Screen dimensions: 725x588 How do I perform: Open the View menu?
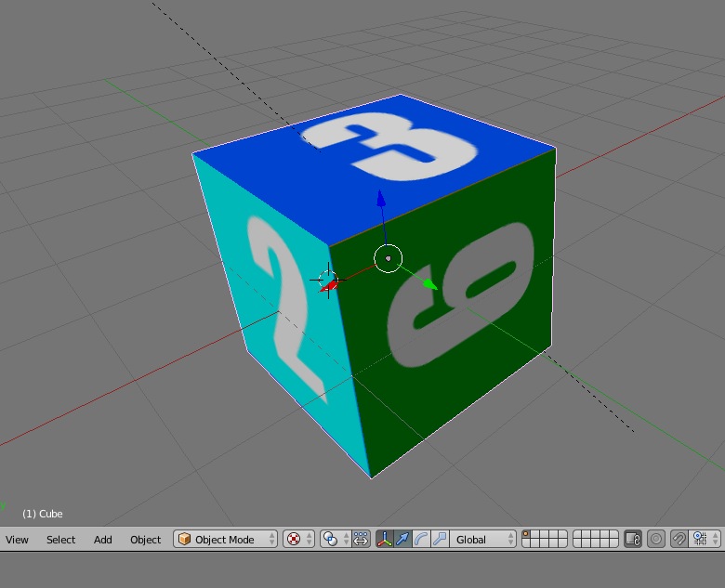tap(17, 540)
